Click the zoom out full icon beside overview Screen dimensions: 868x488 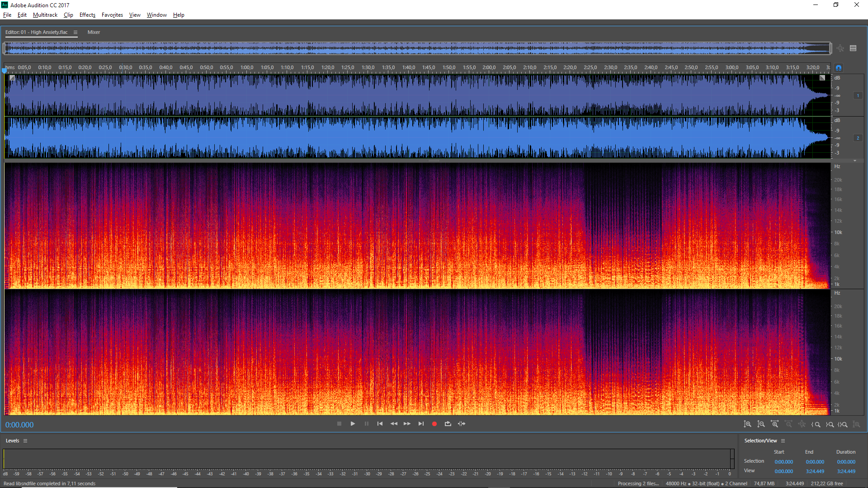pyautogui.click(x=840, y=48)
